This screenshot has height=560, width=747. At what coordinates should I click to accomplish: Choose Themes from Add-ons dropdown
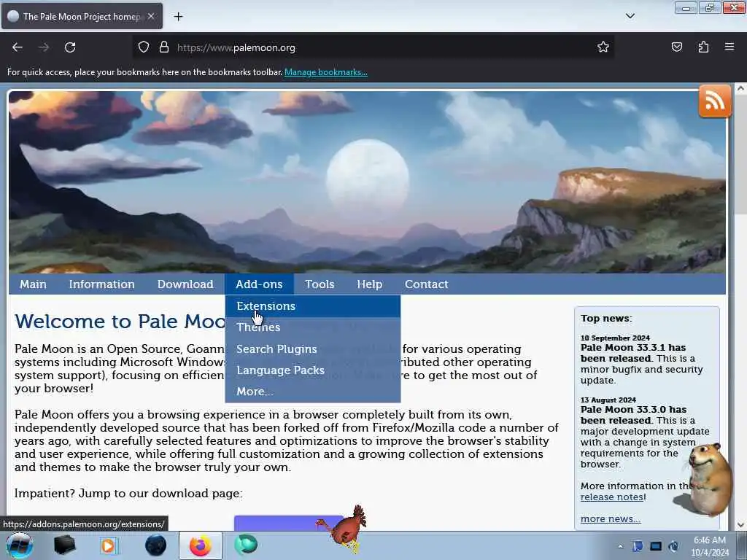[x=312, y=327]
